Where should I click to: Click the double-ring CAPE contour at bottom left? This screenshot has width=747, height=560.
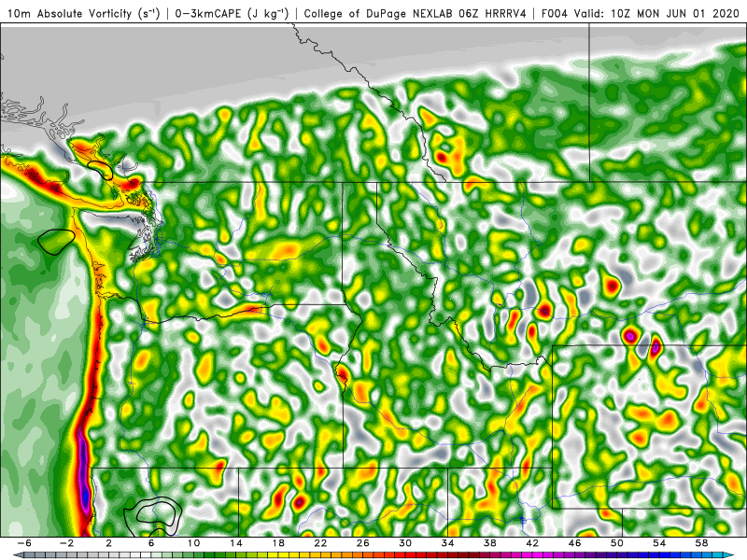(x=153, y=515)
